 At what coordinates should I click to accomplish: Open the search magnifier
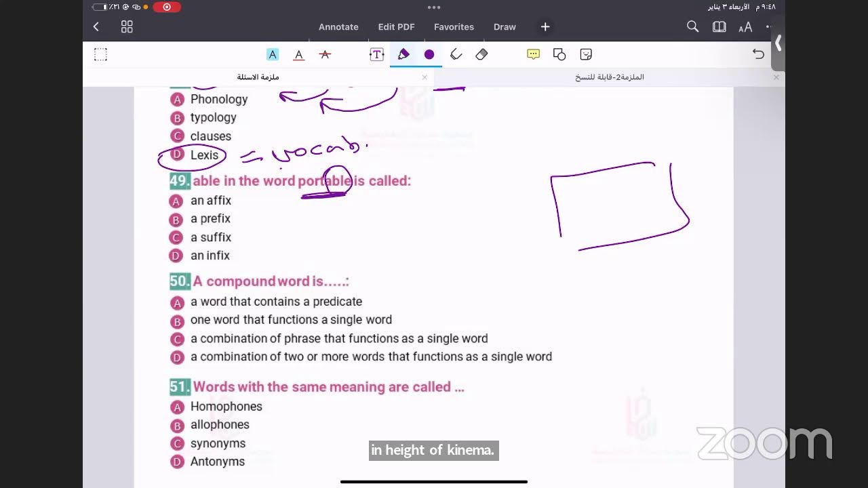point(692,27)
